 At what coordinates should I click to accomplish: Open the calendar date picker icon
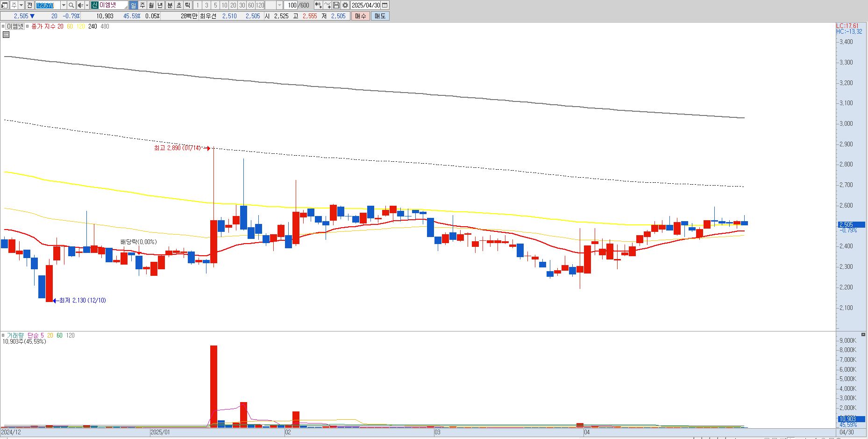pyautogui.click(x=385, y=5)
